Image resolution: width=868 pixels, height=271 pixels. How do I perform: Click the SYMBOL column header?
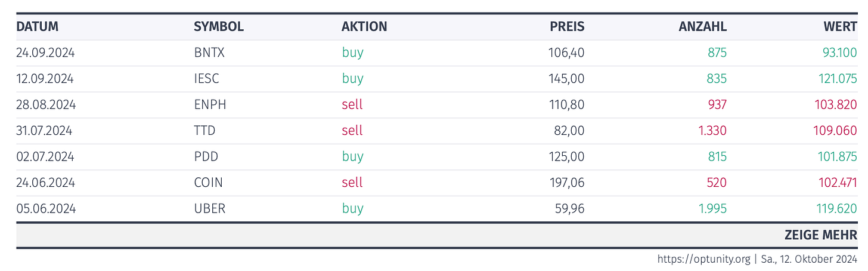(219, 27)
